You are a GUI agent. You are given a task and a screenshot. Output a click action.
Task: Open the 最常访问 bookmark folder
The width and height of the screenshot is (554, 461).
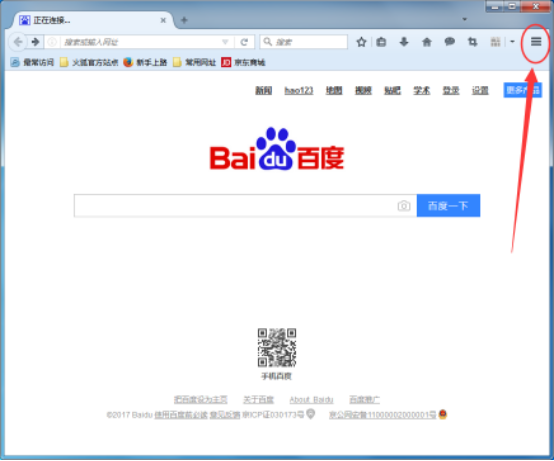[x=32, y=63]
